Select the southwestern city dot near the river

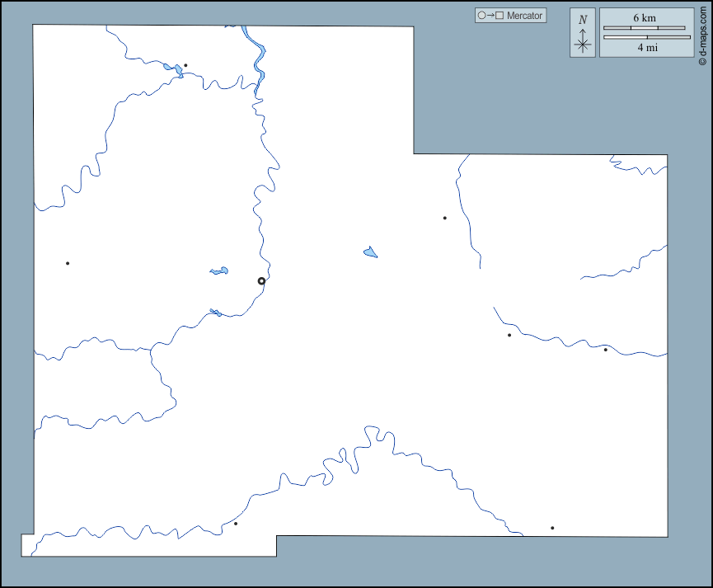click(x=235, y=523)
